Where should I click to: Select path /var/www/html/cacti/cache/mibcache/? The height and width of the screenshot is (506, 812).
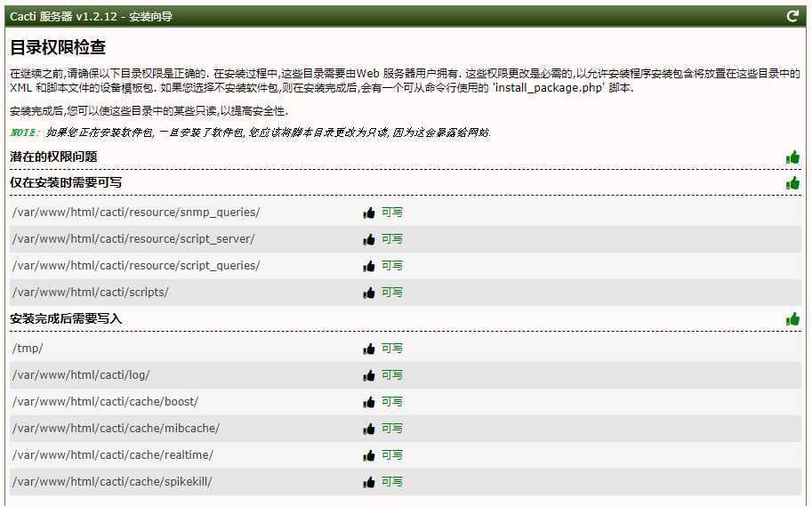coord(117,429)
